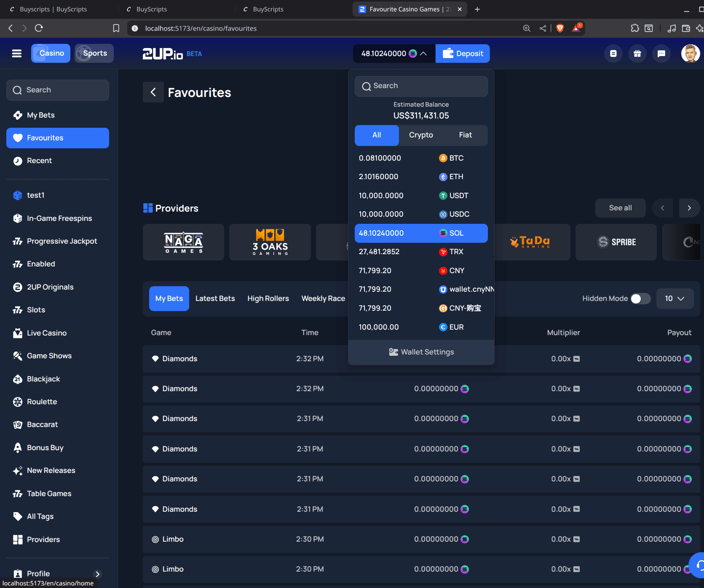This screenshot has height=588, width=704.
Task: Switch to Sports mode
Action: 94,54
